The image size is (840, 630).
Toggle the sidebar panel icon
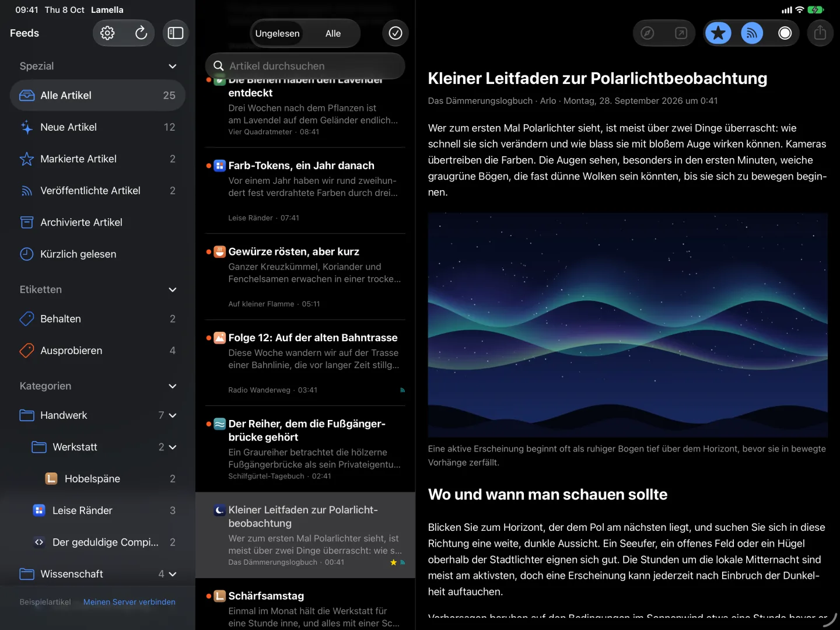[x=176, y=33]
